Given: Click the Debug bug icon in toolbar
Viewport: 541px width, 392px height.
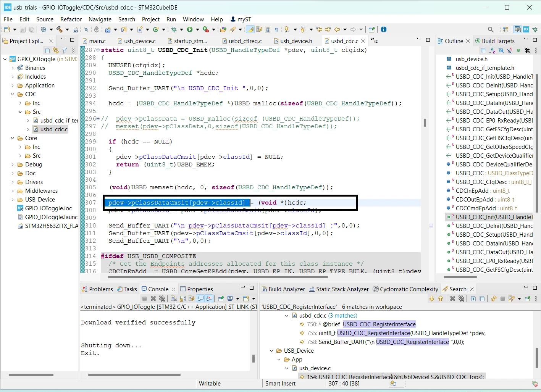Looking at the screenshot, I should pyautogui.click(x=174, y=29).
